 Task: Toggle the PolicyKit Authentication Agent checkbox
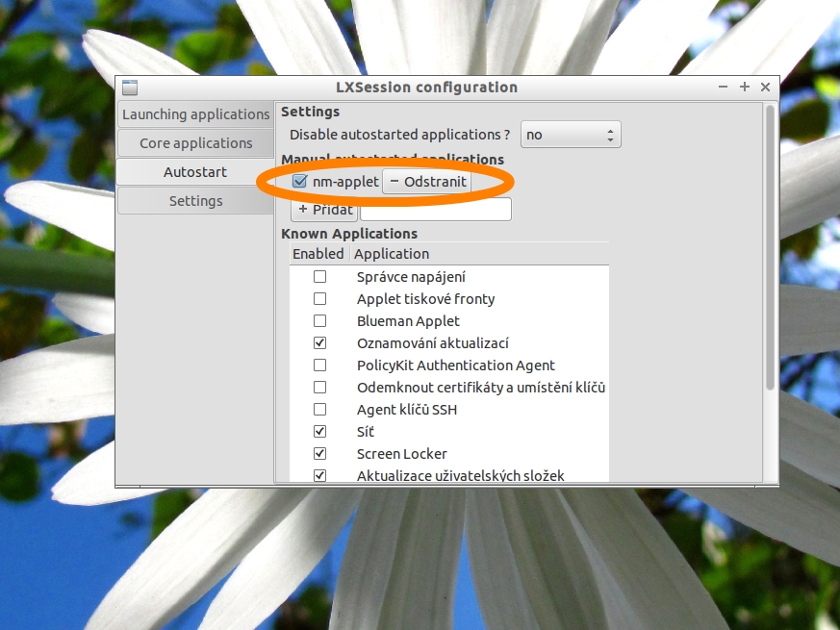tap(320, 365)
